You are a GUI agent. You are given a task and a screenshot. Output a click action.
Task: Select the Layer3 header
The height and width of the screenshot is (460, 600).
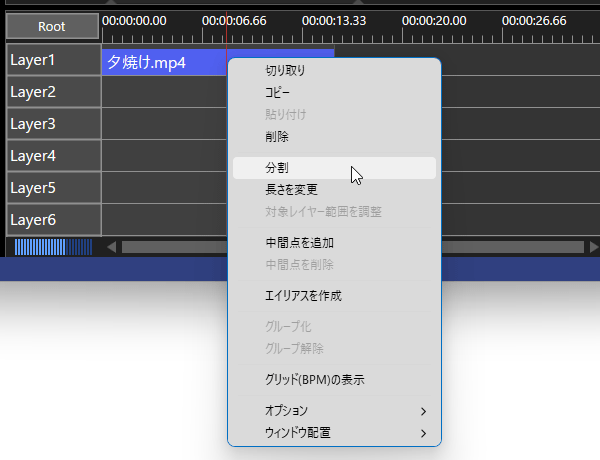(x=54, y=124)
